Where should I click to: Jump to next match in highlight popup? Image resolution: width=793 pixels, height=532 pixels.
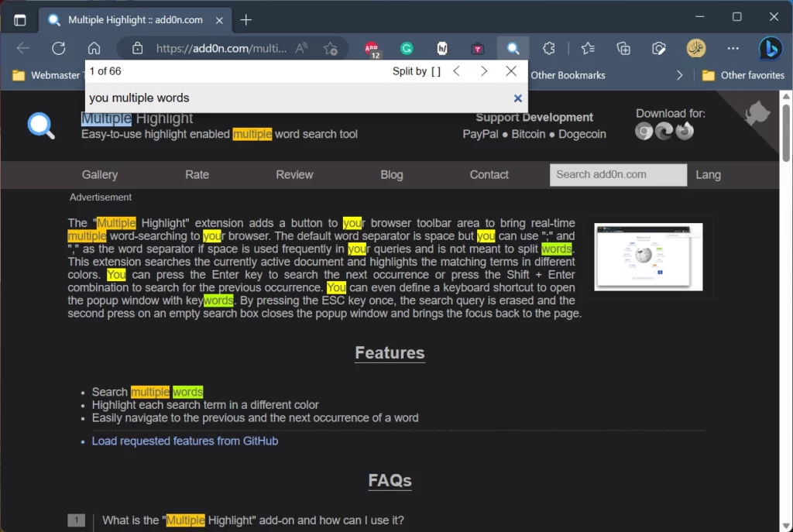tap(484, 71)
